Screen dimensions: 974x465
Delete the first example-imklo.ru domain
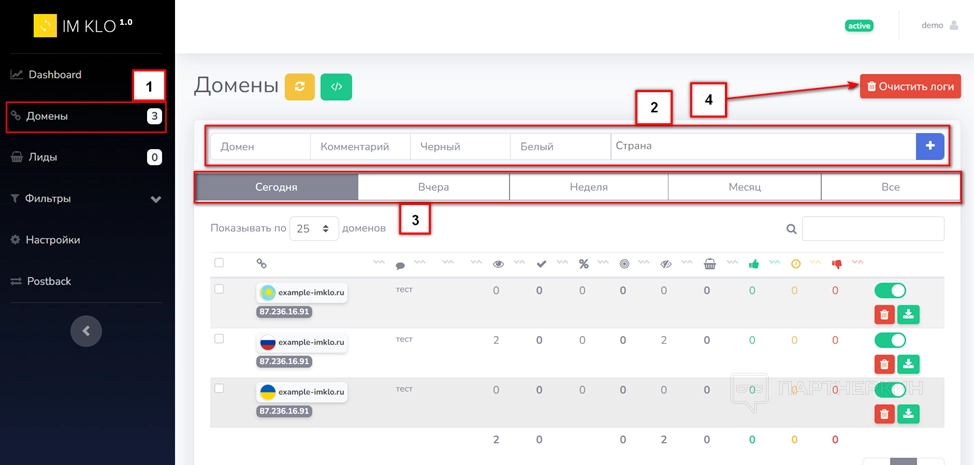[884, 314]
